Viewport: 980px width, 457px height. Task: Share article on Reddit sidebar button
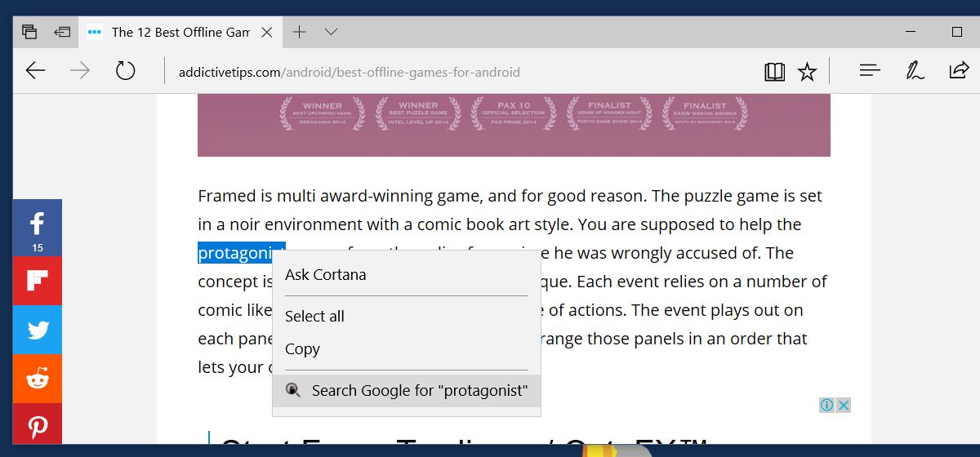pyautogui.click(x=38, y=379)
